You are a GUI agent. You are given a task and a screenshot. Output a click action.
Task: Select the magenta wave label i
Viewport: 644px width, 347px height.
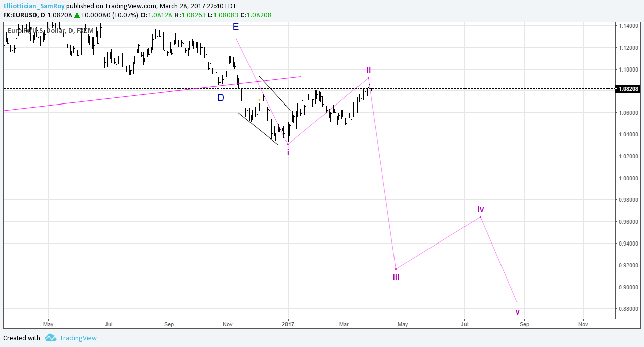click(288, 152)
